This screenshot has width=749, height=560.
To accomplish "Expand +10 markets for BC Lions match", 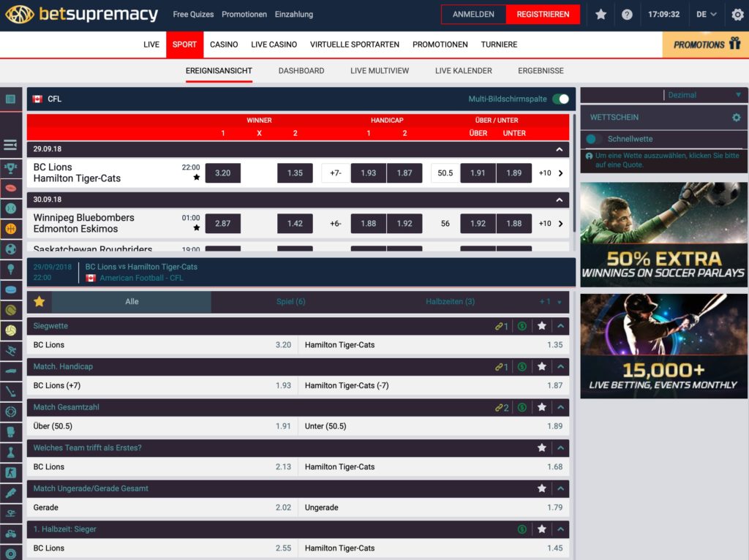I will pyautogui.click(x=551, y=173).
